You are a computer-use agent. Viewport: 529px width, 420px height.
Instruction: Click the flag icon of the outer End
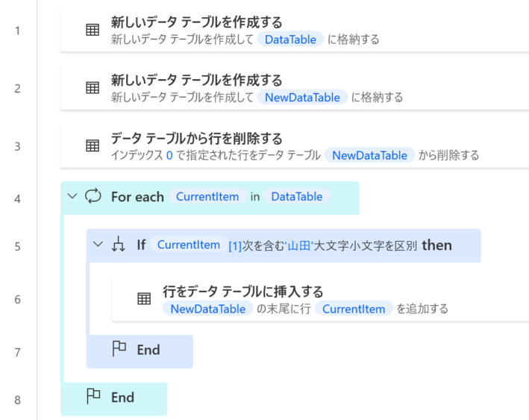tap(93, 396)
